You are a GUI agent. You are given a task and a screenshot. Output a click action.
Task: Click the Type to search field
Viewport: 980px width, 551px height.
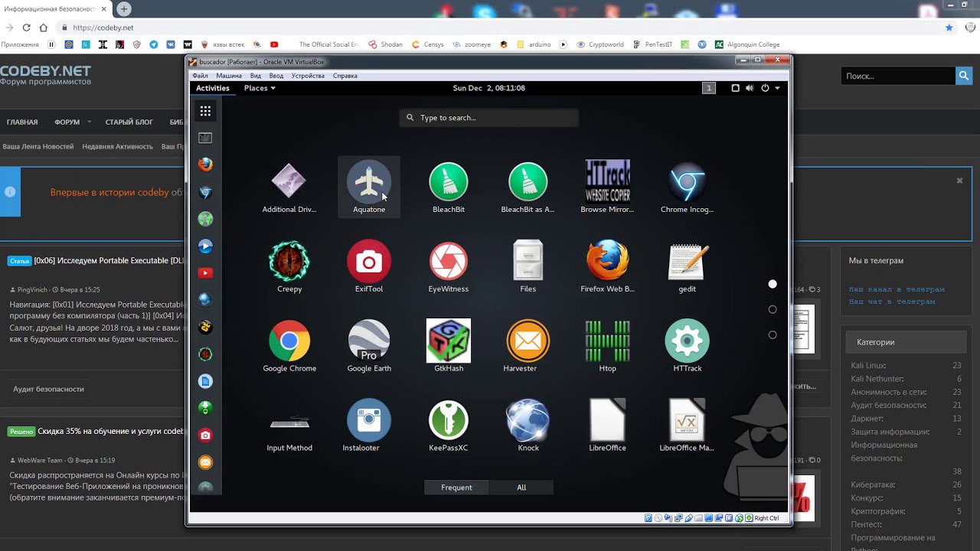click(488, 118)
